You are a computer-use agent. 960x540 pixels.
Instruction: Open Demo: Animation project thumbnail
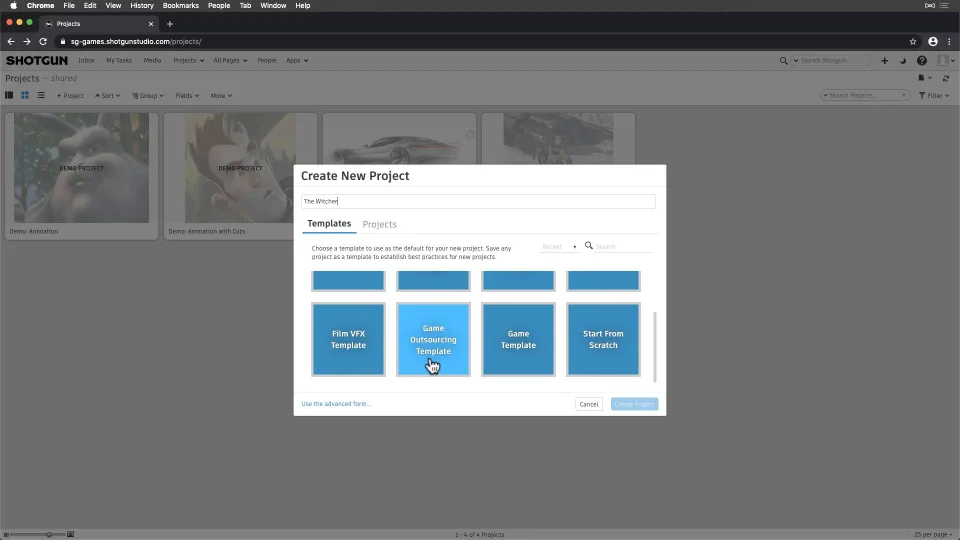pos(81,168)
